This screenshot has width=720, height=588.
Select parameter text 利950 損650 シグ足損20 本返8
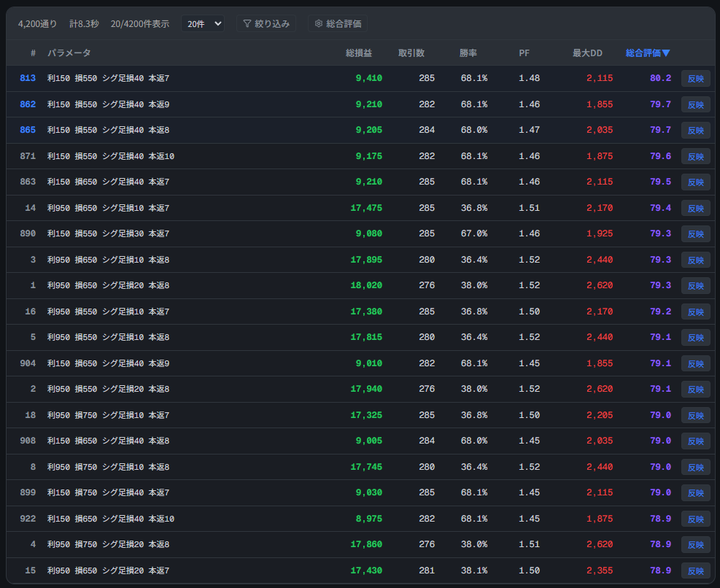point(109,285)
